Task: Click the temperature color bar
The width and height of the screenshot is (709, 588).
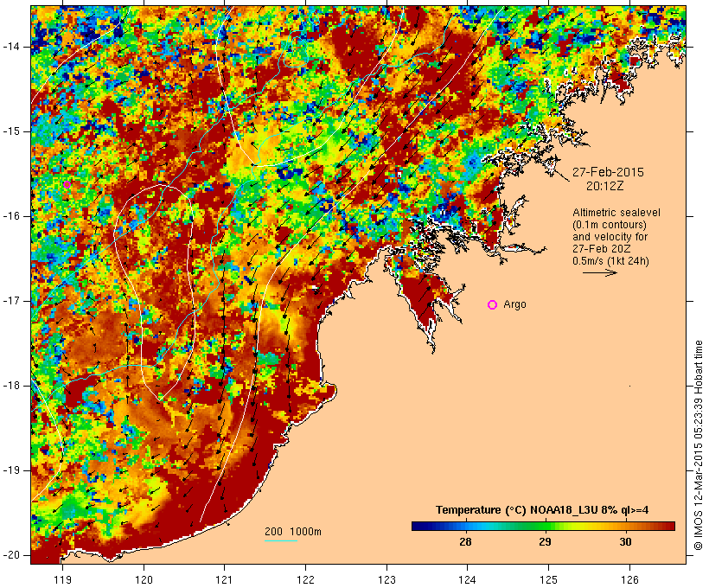Action: point(543,526)
